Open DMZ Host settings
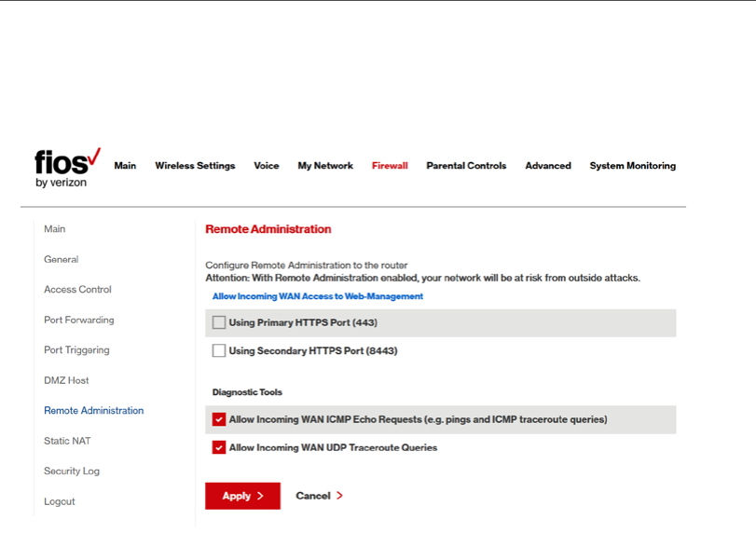756x533 pixels. (66, 381)
